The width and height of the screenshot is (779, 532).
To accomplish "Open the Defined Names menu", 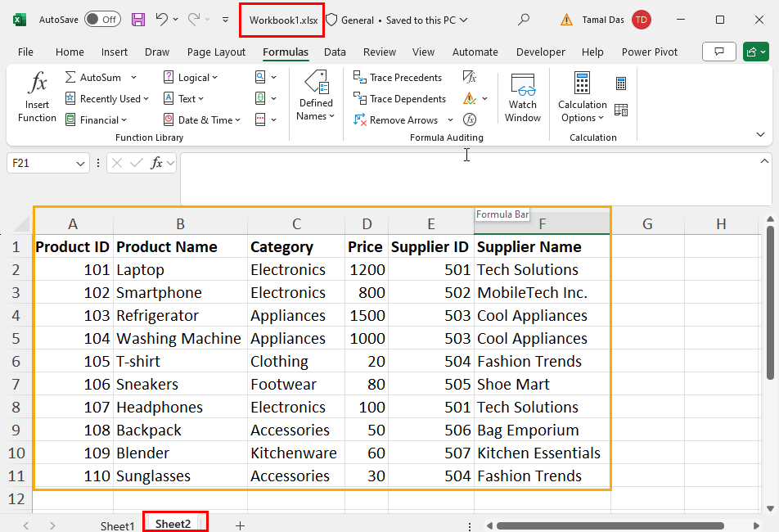I will 316,96.
